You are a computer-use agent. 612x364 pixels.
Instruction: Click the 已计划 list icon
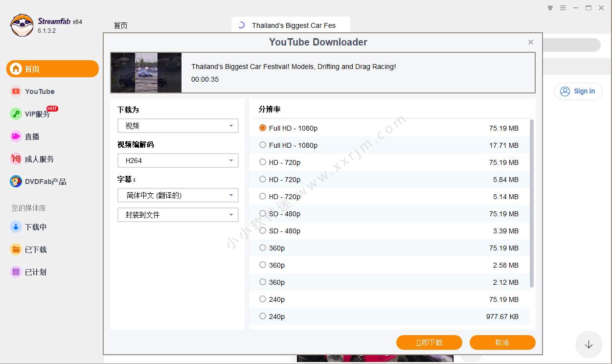pyautogui.click(x=16, y=272)
